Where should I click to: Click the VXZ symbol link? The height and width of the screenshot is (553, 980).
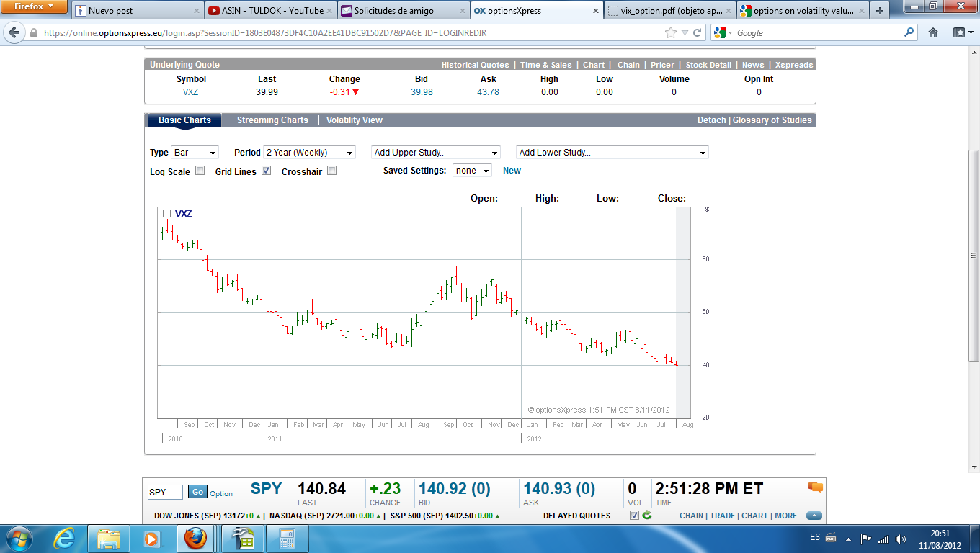click(191, 92)
